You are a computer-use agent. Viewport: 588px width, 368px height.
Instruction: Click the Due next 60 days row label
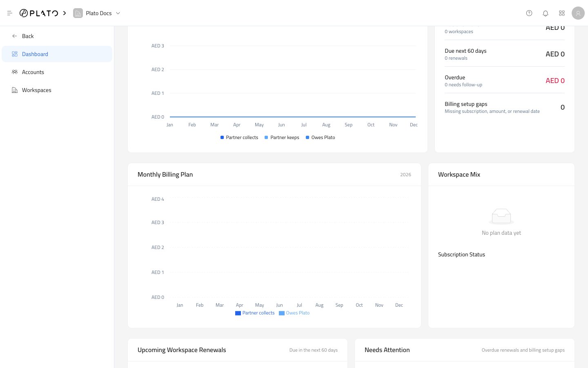pyautogui.click(x=465, y=51)
